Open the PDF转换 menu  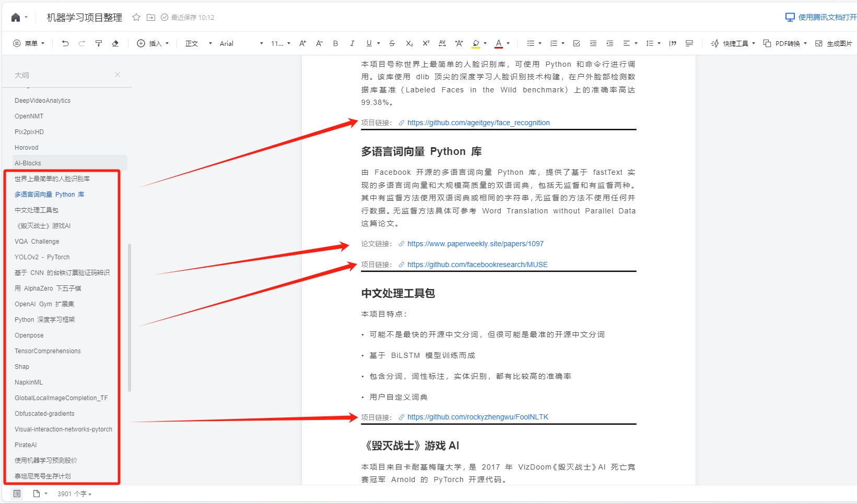click(x=785, y=43)
